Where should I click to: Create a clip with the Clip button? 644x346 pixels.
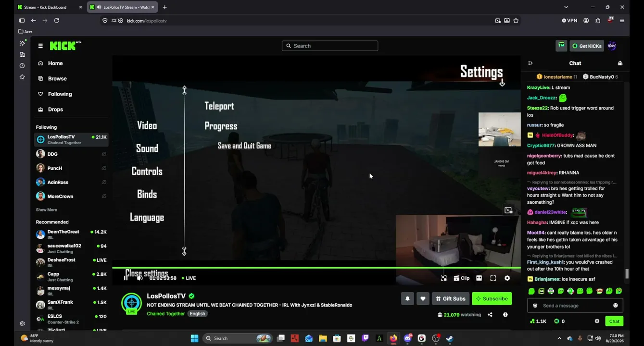tap(462, 278)
